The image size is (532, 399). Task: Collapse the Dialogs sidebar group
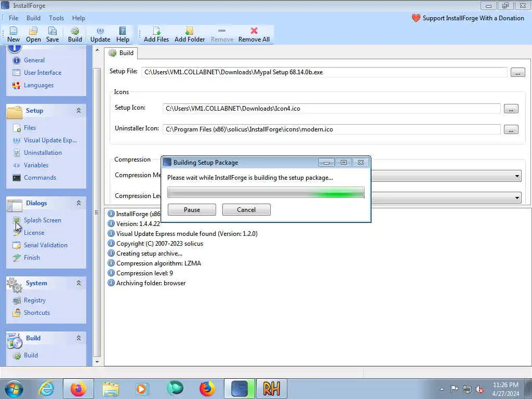79,203
